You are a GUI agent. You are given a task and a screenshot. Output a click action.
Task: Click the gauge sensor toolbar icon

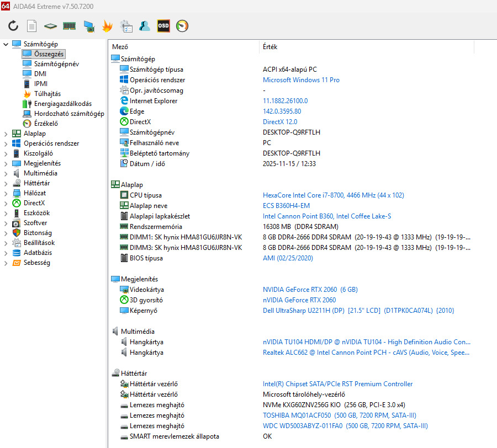click(182, 26)
